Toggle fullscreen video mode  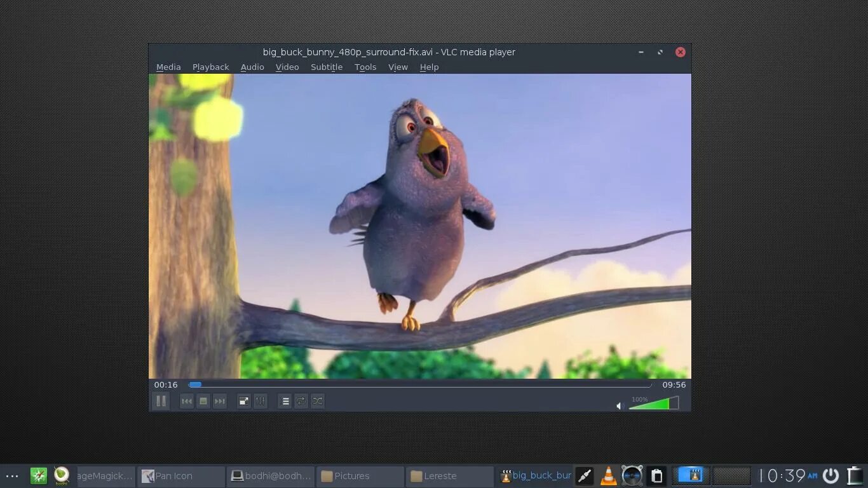click(243, 401)
